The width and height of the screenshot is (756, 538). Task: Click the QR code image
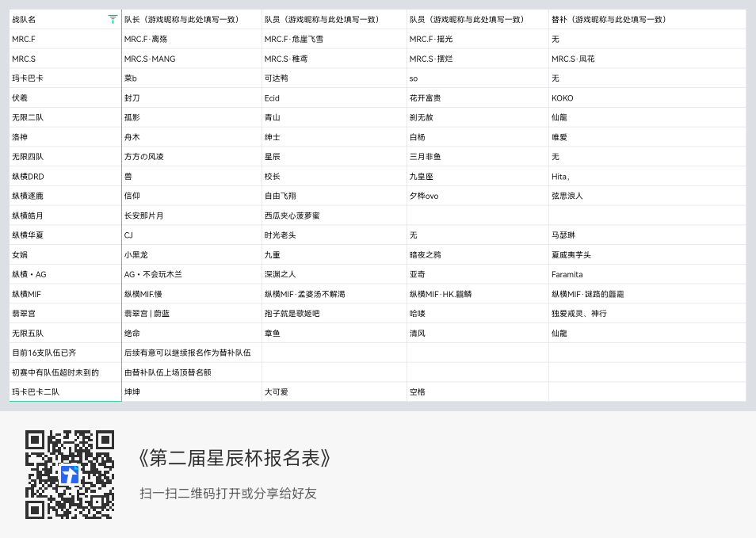click(x=70, y=475)
